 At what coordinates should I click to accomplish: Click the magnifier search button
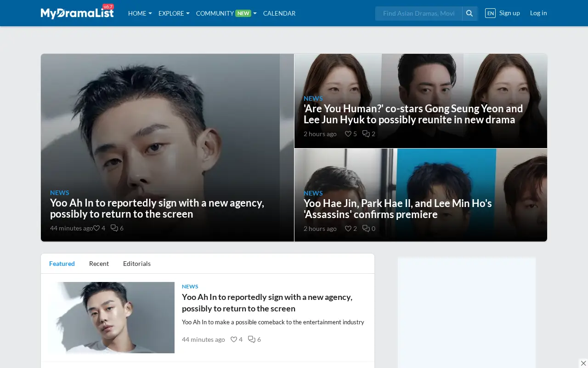click(469, 13)
